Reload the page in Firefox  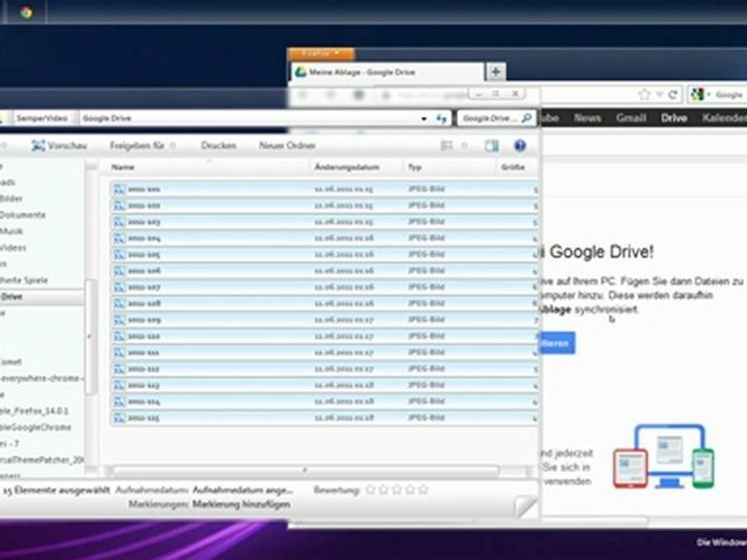tap(672, 95)
